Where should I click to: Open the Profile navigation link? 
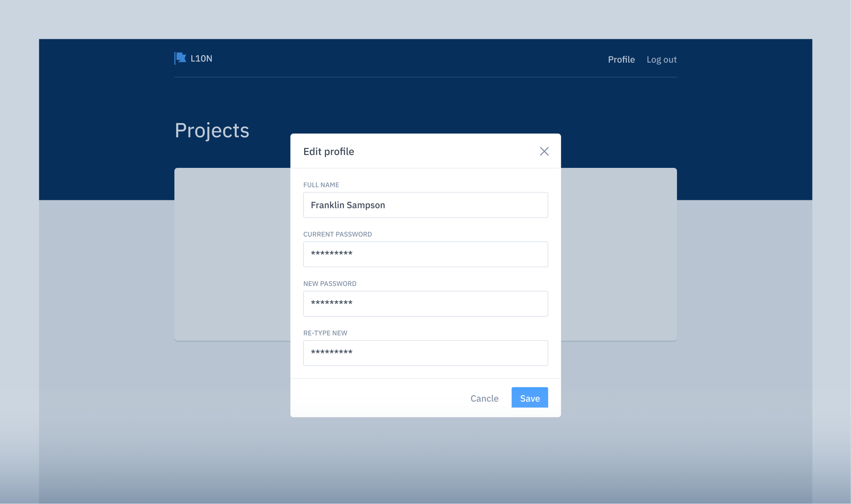pos(621,60)
